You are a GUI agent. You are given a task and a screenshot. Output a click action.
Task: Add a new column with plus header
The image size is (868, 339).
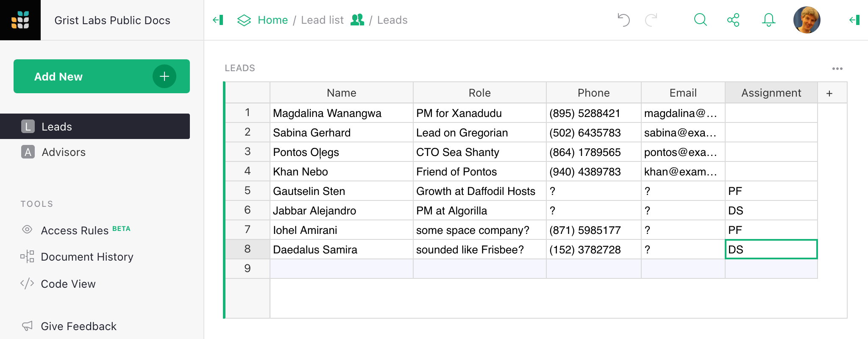(829, 93)
